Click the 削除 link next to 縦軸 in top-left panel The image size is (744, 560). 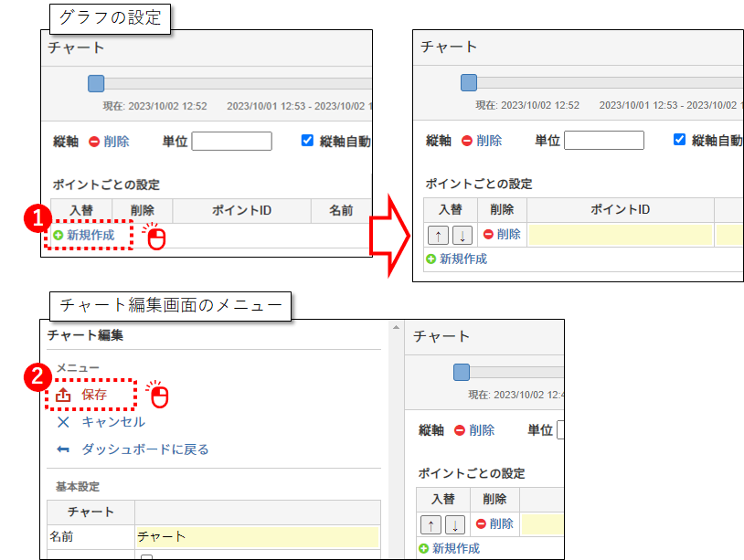click(116, 142)
